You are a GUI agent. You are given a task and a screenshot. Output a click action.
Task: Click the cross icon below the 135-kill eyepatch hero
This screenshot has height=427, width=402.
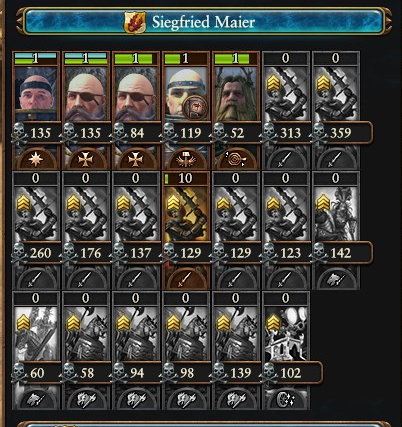click(x=86, y=160)
